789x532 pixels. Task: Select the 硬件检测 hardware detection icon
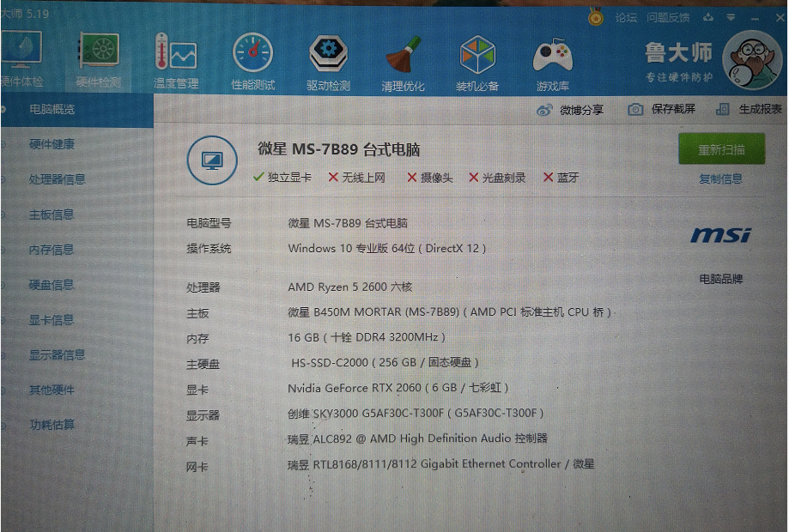click(x=99, y=59)
